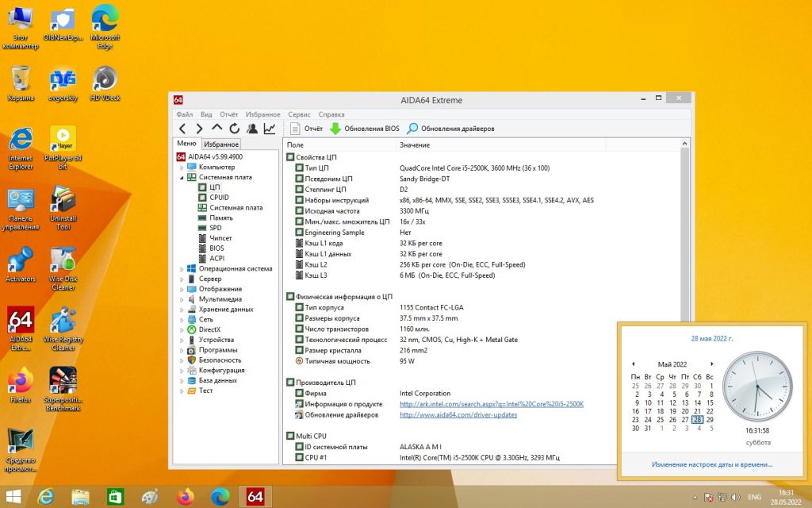Image resolution: width=812 pixels, height=508 pixels.
Task: Open the ark.intel.com product information link
Action: coord(492,404)
